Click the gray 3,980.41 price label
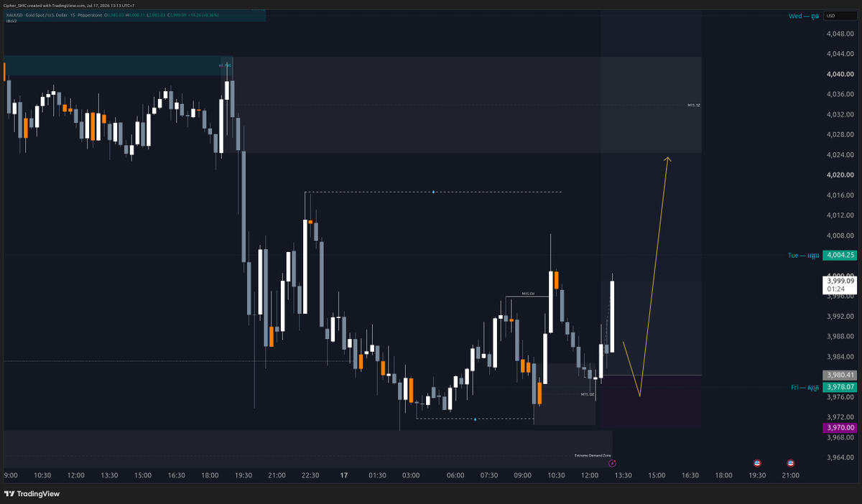The image size is (862, 504). point(840,375)
